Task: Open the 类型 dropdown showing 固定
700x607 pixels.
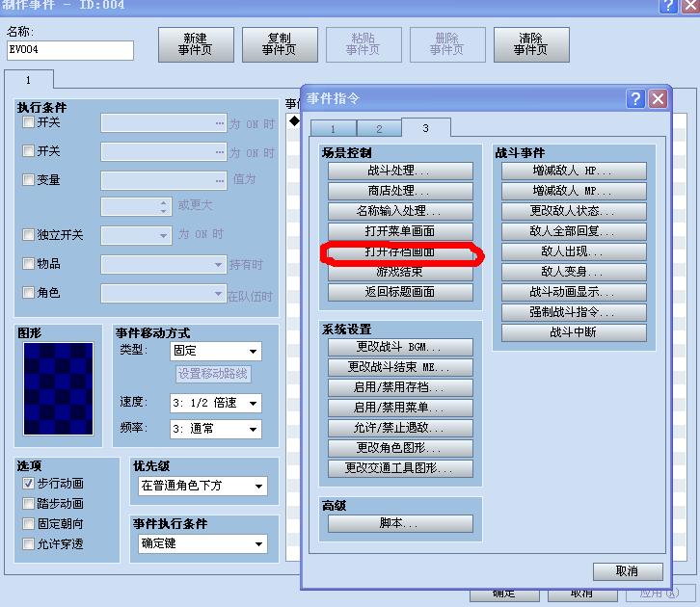Action: coord(216,351)
